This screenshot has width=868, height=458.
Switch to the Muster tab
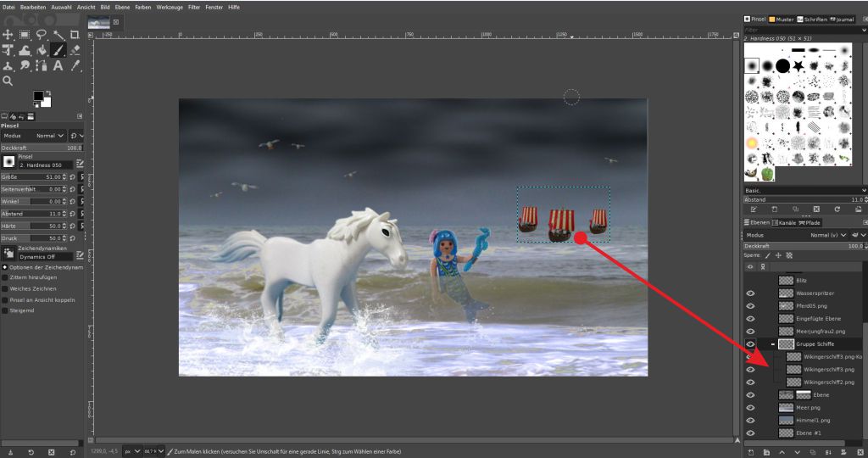point(781,20)
